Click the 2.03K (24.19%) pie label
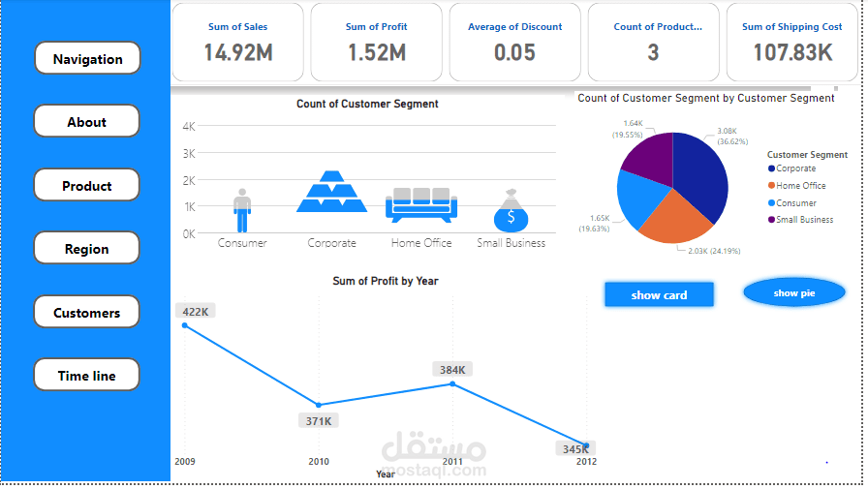Viewport: 868px width, 489px height. pyautogui.click(x=714, y=251)
